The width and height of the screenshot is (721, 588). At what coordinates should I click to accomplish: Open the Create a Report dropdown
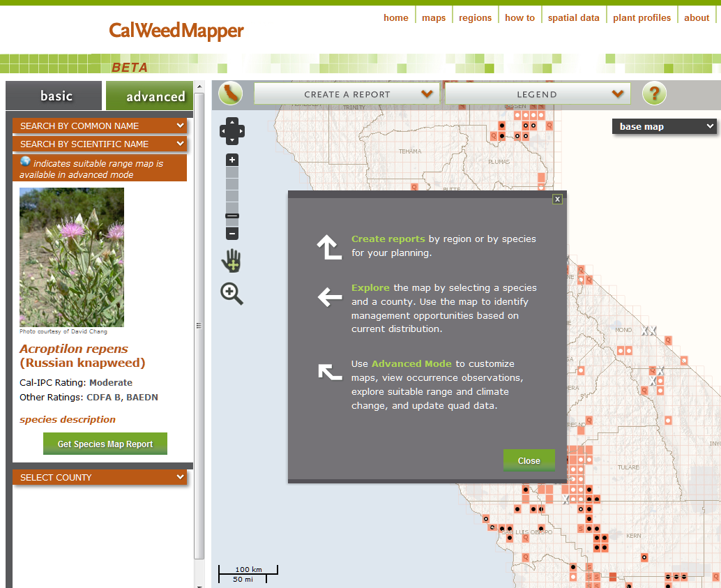coord(347,94)
